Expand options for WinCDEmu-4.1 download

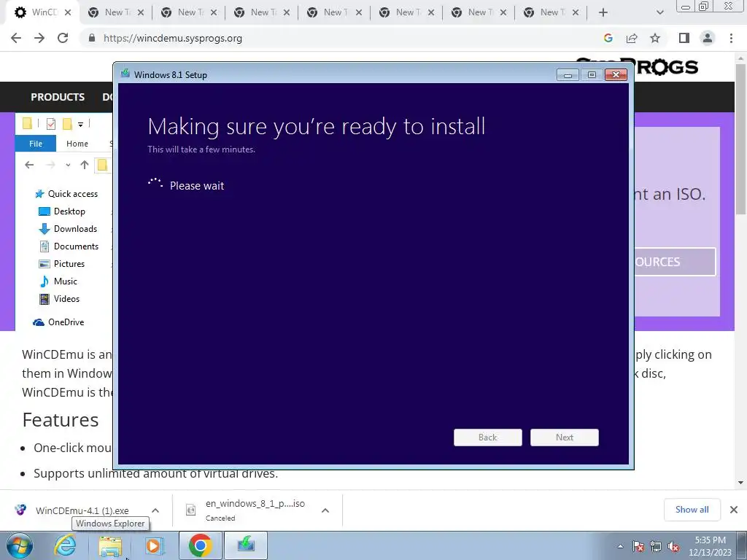pos(155,510)
